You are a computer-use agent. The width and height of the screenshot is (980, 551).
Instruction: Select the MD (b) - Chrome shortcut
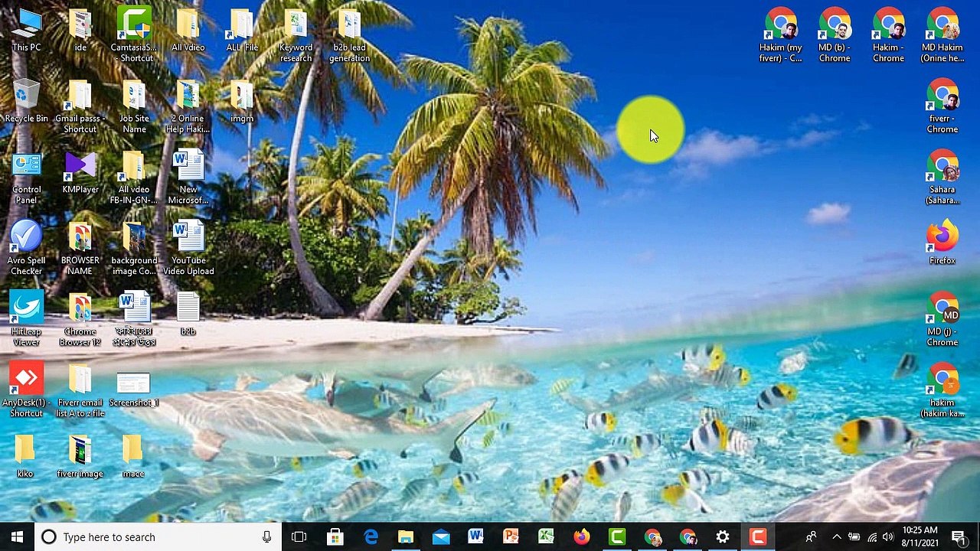click(x=835, y=36)
